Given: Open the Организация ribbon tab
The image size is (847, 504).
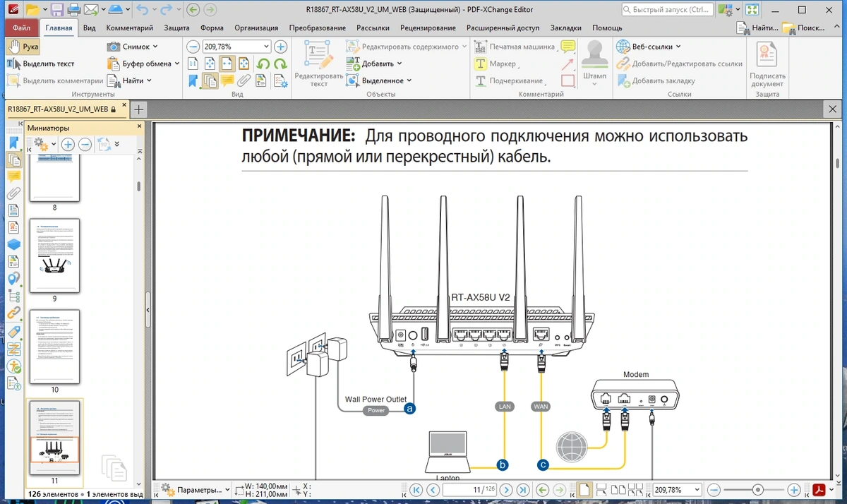Looking at the screenshot, I should click(x=256, y=28).
